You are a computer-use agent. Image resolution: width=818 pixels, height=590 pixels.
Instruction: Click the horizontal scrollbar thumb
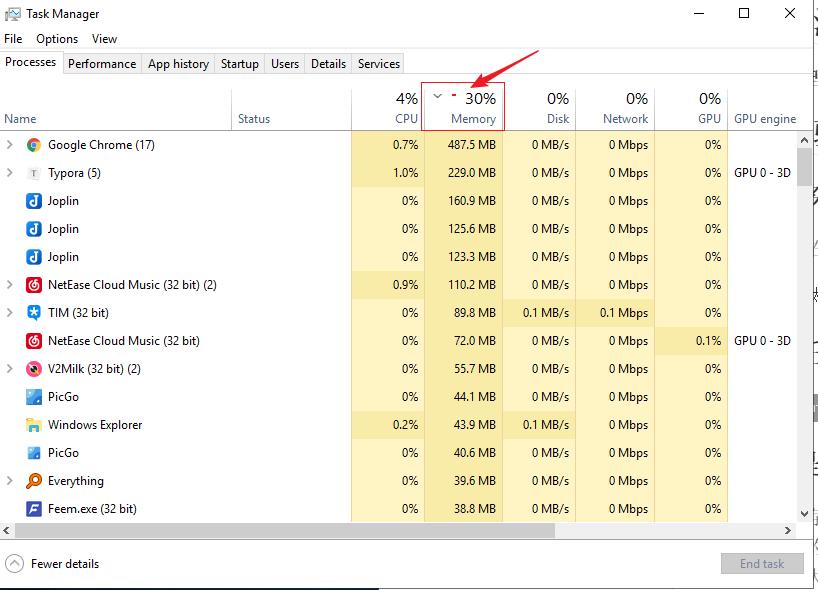(280, 530)
